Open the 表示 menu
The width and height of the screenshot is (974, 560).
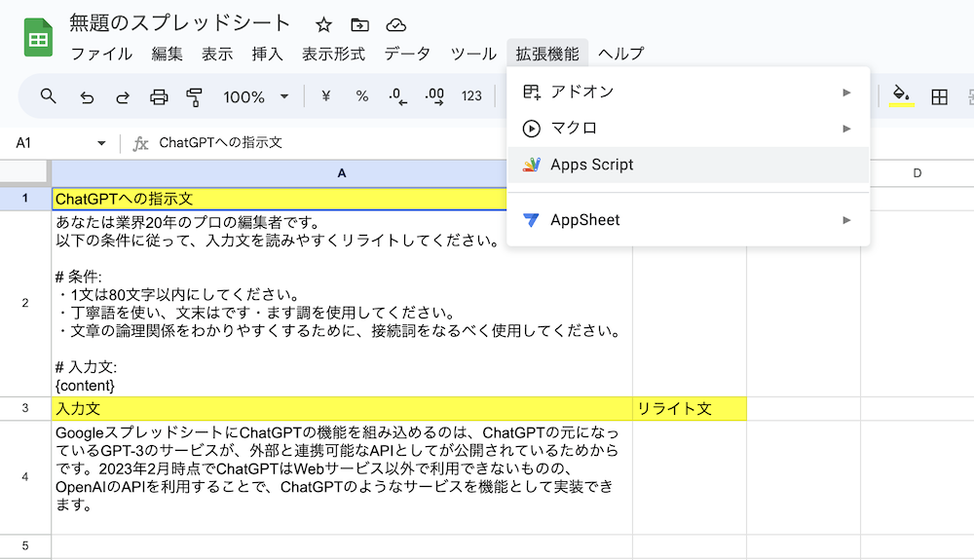coord(217,54)
